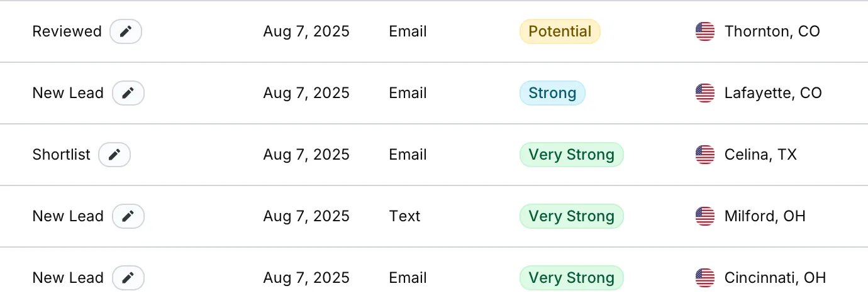
Task: Select the Potential rating badge
Action: pyautogui.click(x=560, y=31)
